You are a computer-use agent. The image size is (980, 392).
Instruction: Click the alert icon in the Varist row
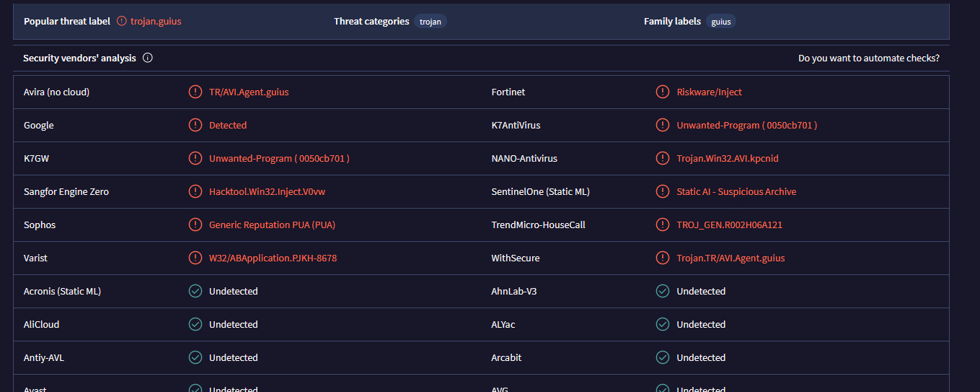(x=195, y=258)
